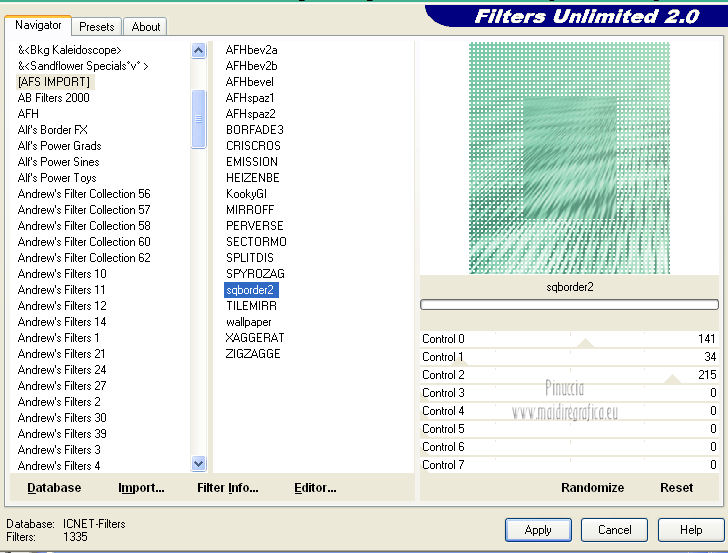
Task: Select Andrew's Filter Collection 60
Action: click(x=84, y=242)
